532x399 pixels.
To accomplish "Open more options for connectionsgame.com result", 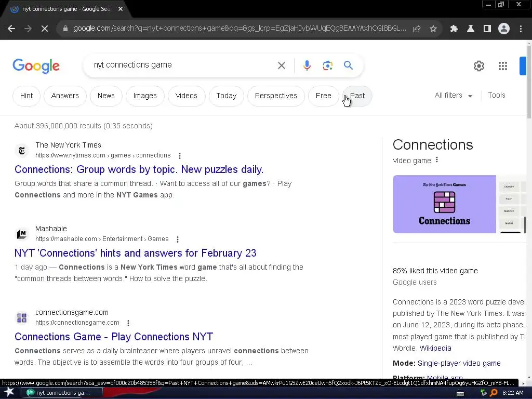I will coord(128,323).
